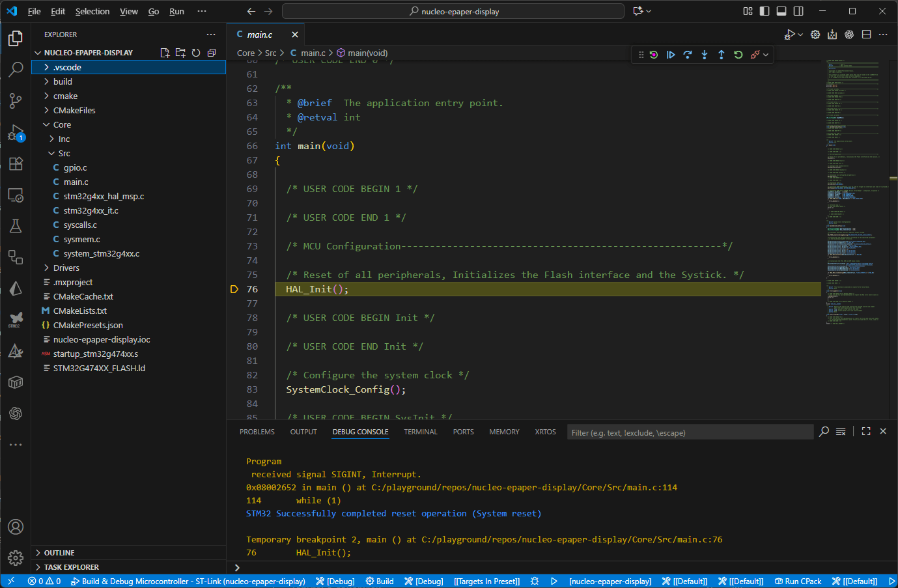The width and height of the screenshot is (898, 588).
Task: Click Step Over debug button
Action: [688, 55]
